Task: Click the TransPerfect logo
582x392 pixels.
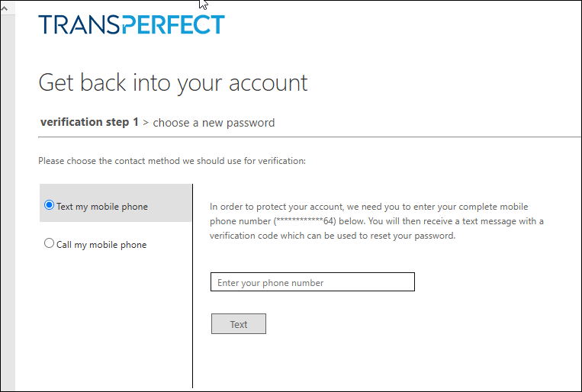Action: coord(131,24)
